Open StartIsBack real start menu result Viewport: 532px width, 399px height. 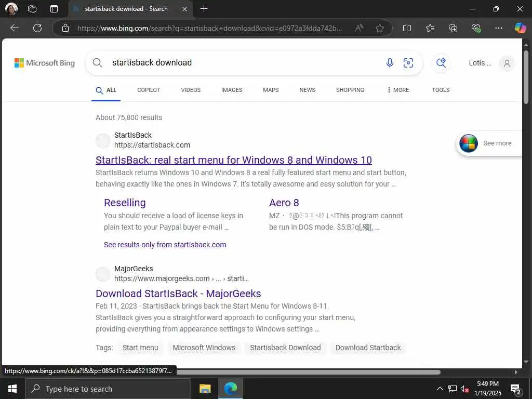pyautogui.click(x=234, y=160)
